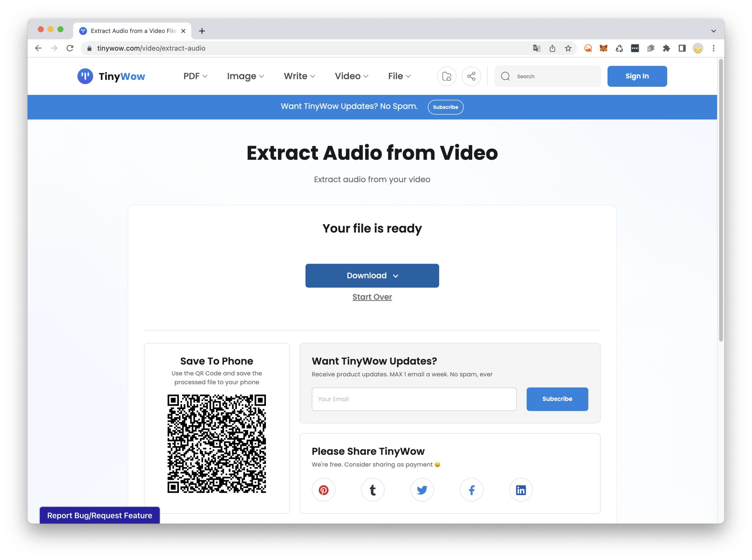Click the Start Over link
The image size is (752, 560).
coord(372,297)
